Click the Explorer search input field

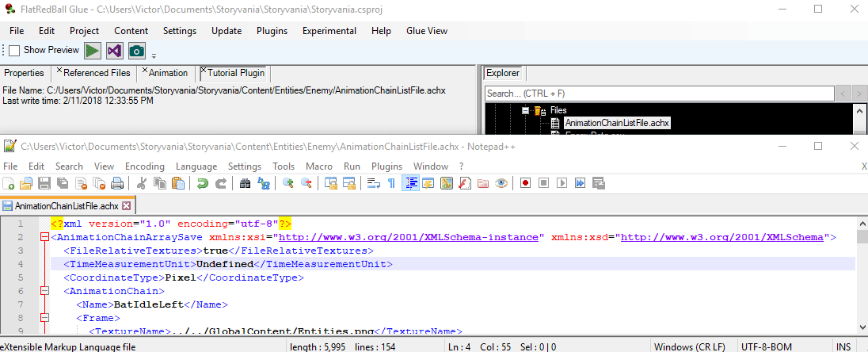coord(657,94)
